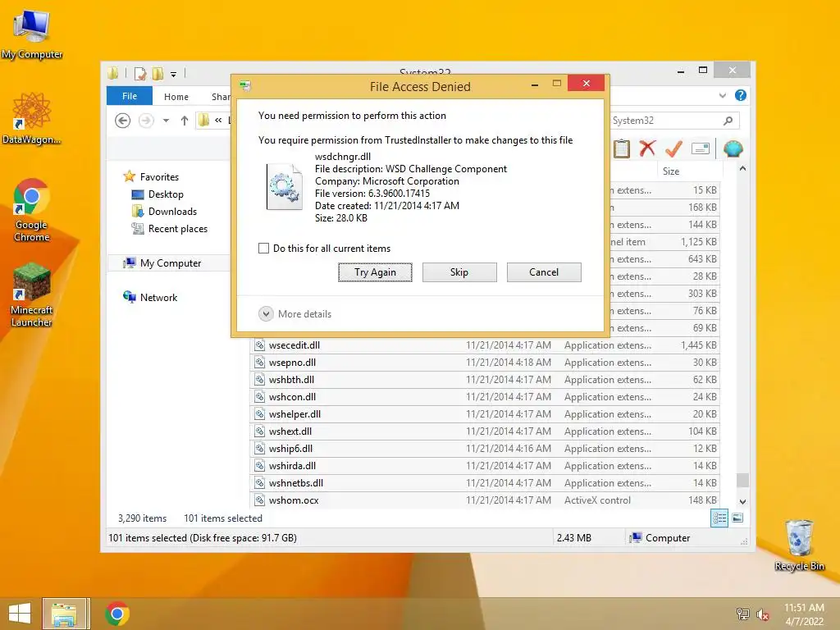The width and height of the screenshot is (840, 630).
Task: Select the wshnetbs.dll file
Action: 485,482
